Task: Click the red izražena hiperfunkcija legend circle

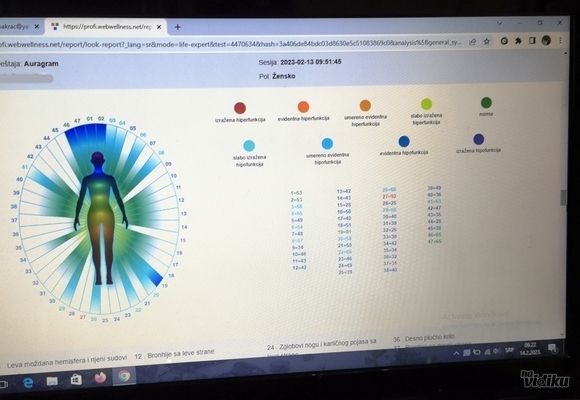Action: coord(240,108)
